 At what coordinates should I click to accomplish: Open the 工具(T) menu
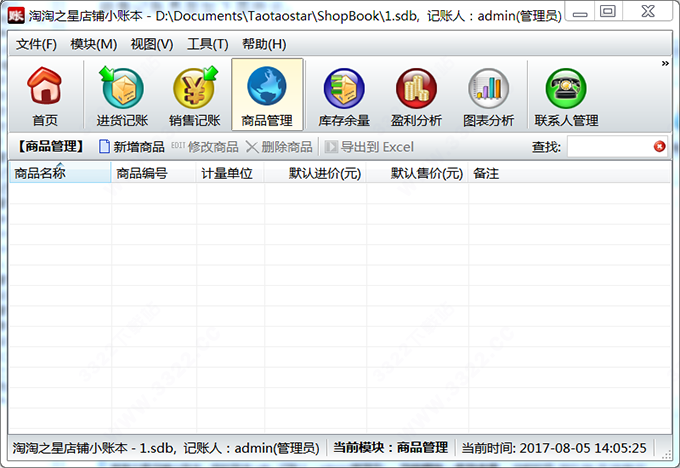point(208,44)
